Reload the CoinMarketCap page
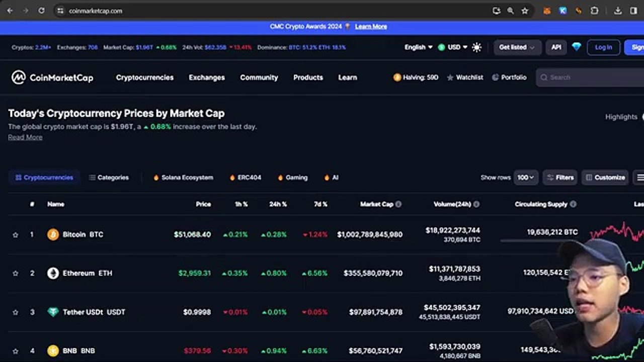The height and width of the screenshot is (362, 644). tap(41, 11)
